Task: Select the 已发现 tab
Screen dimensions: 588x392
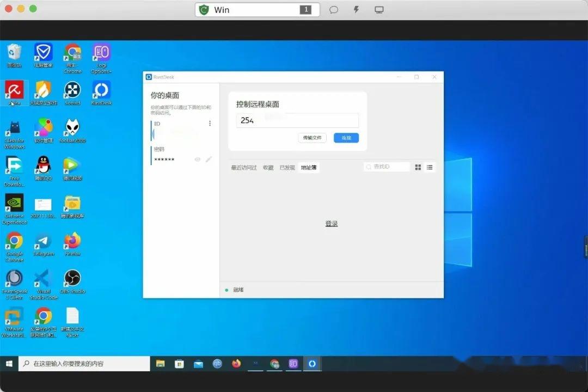Action: pos(287,167)
